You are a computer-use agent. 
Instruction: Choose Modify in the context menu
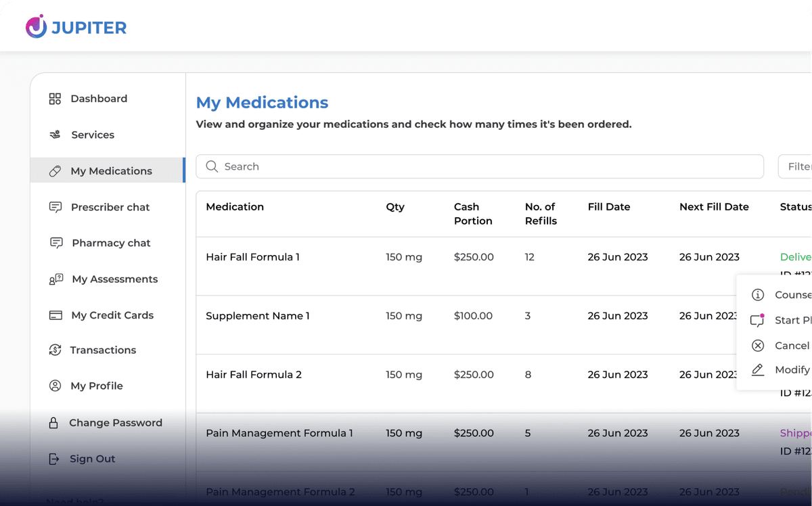pos(792,369)
